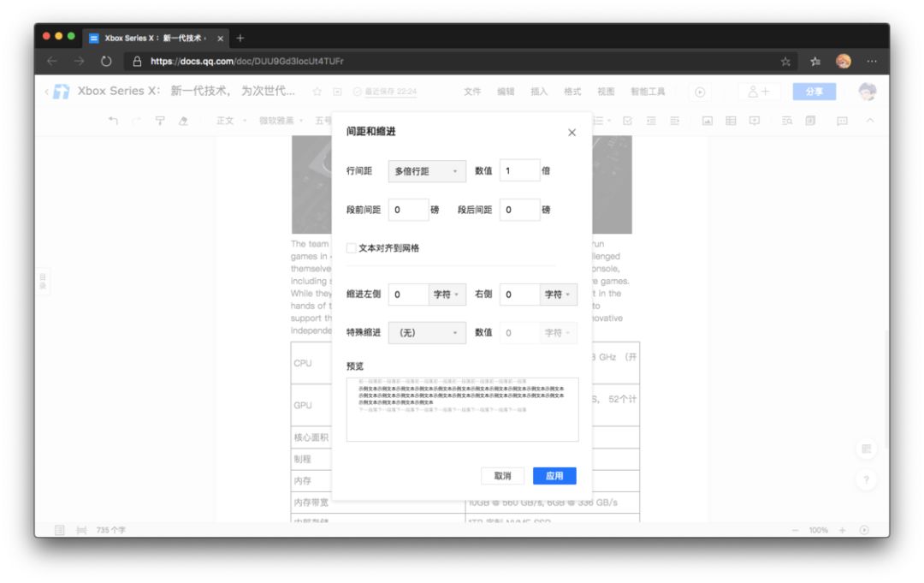The width and height of the screenshot is (924, 583).
Task: Open the list style dropdown in the toolbar
Action: (601, 120)
